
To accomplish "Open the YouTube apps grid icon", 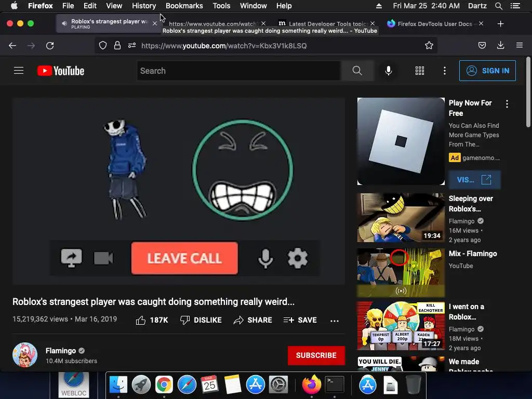I will coord(420,71).
